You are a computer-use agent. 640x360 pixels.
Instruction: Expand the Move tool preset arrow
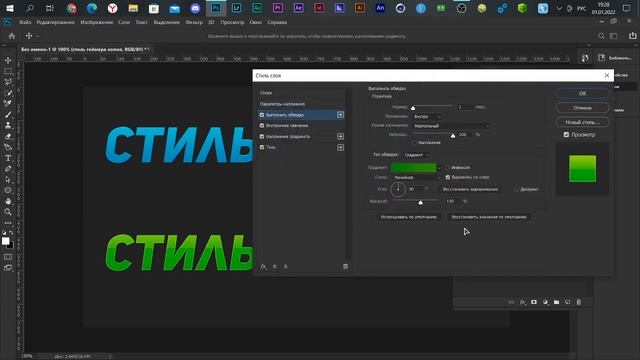38,36
